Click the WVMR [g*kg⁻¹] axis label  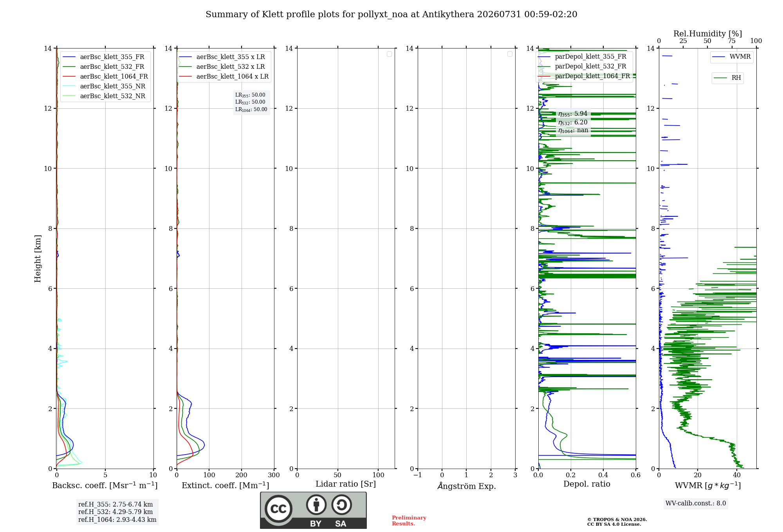(708, 485)
